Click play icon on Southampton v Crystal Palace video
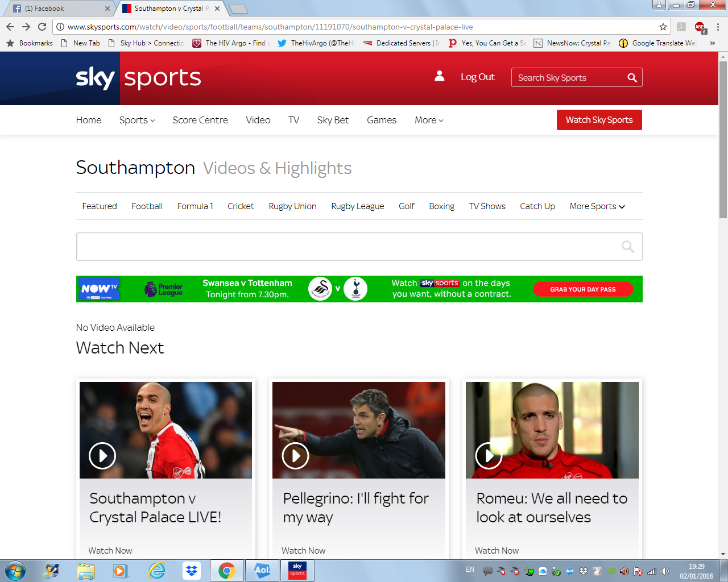The height and width of the screenshot is (582, 728). pos(102,455)
